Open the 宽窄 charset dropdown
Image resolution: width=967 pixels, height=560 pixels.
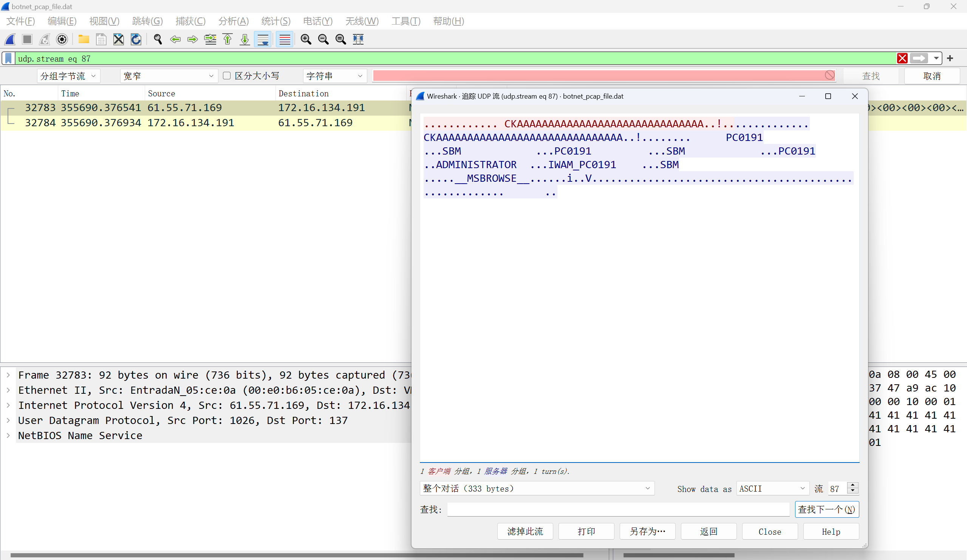click(x=169, y=76)
